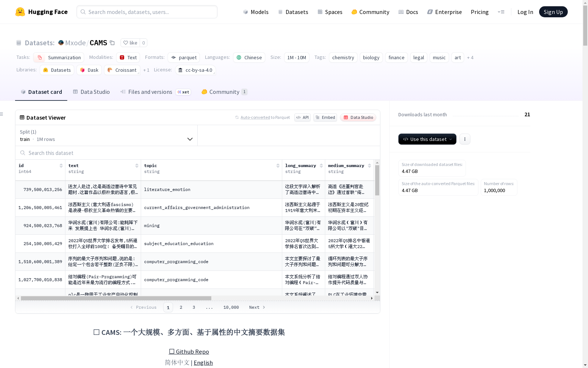
Task: Open the Files and versions tab
Action: [x=155, y=92]
